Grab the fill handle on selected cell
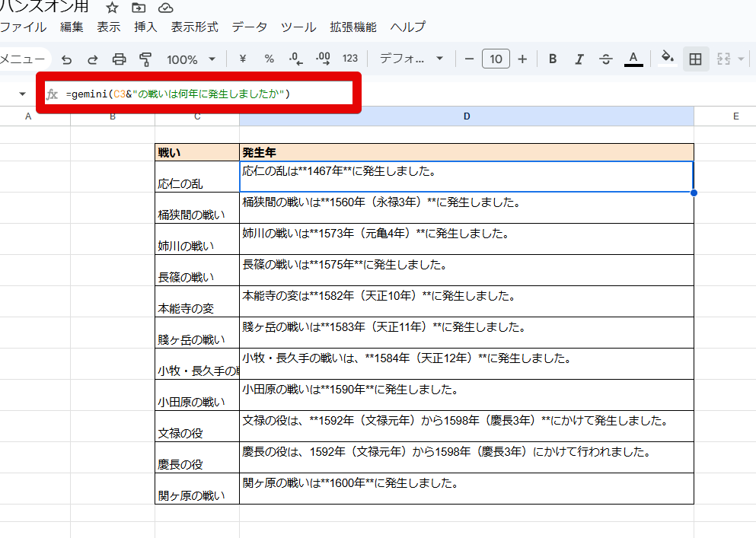This screenshot has height=538, width=756. [x=694, y=193]
